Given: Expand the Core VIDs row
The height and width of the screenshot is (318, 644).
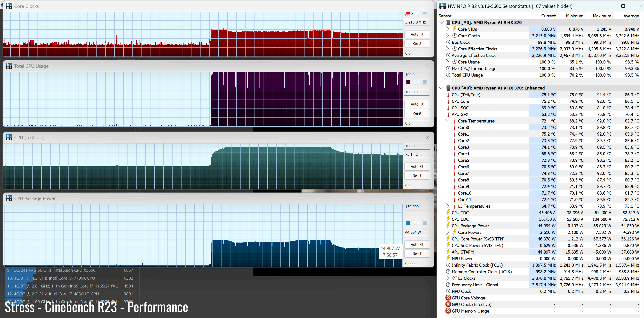Looking at the screenshot, I should [x=448, y=29].
